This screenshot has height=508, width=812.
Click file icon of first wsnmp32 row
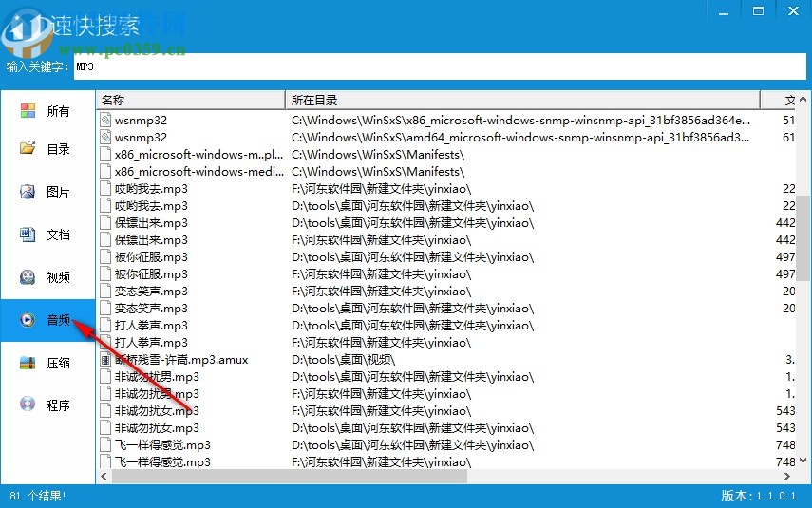[x=105, y=121]
